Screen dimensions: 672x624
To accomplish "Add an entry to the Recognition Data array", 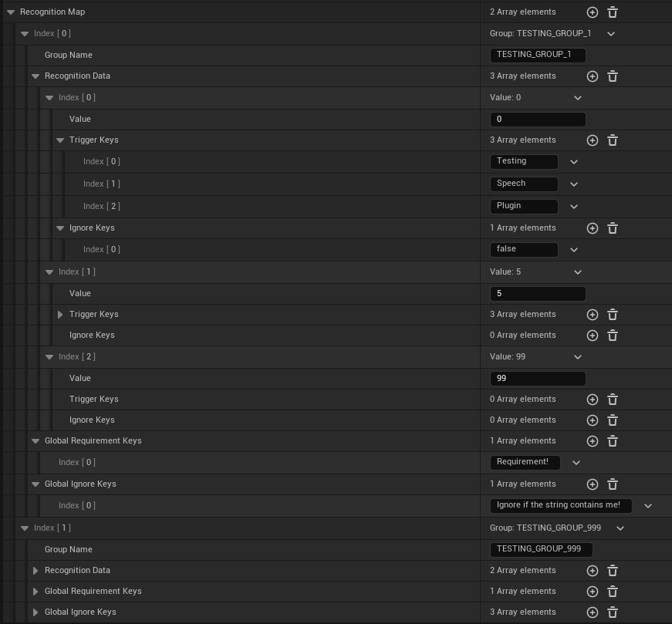I will click(x=592, y=76).
